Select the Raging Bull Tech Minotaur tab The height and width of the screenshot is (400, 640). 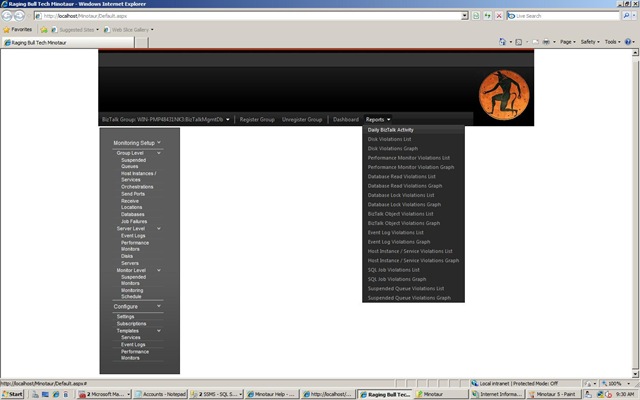tap(68, 42)
